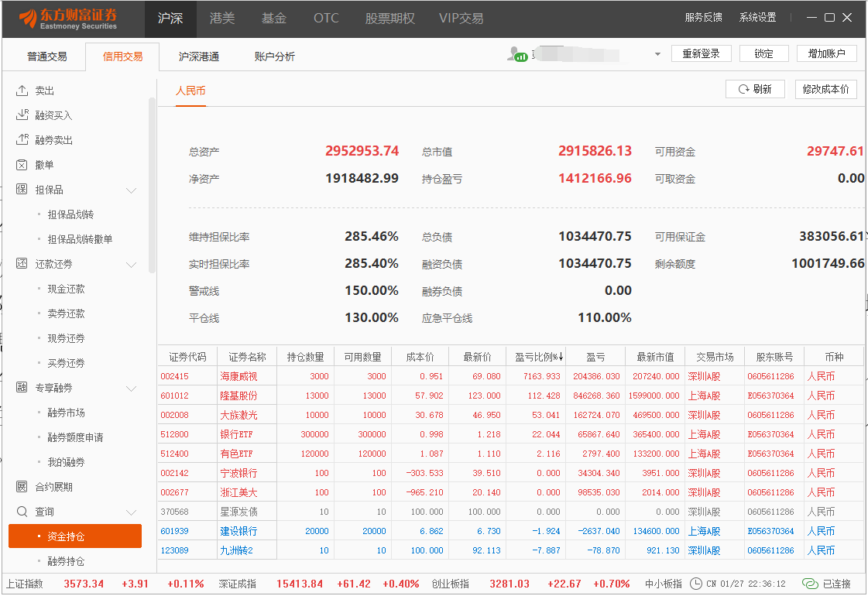Click the 锁定 lock button
Screen dimensions: 868x596
pos(764,53)
